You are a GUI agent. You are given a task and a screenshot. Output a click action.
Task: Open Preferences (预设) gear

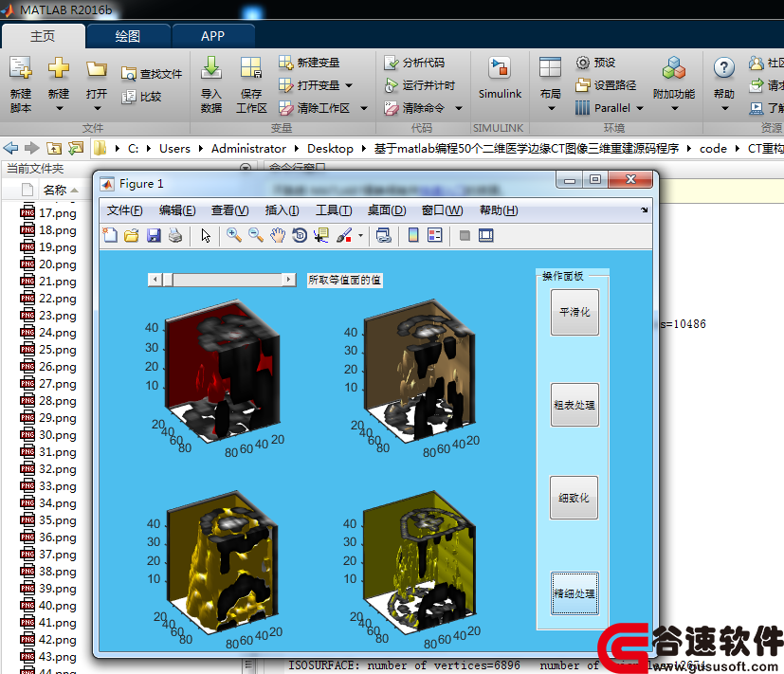(x=595, y=63)
